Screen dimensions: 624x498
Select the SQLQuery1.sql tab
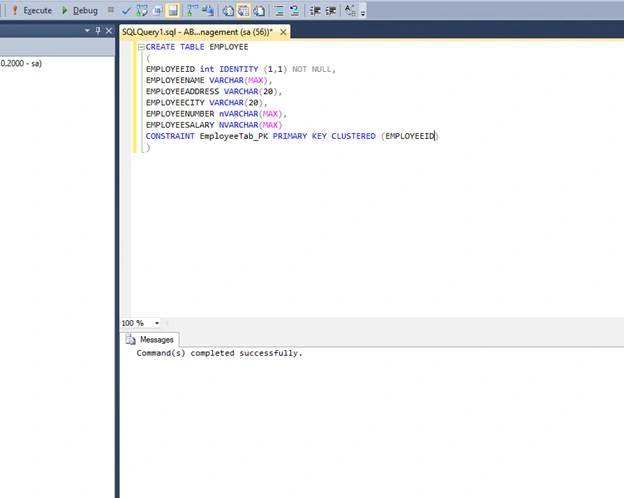[197, 32]
